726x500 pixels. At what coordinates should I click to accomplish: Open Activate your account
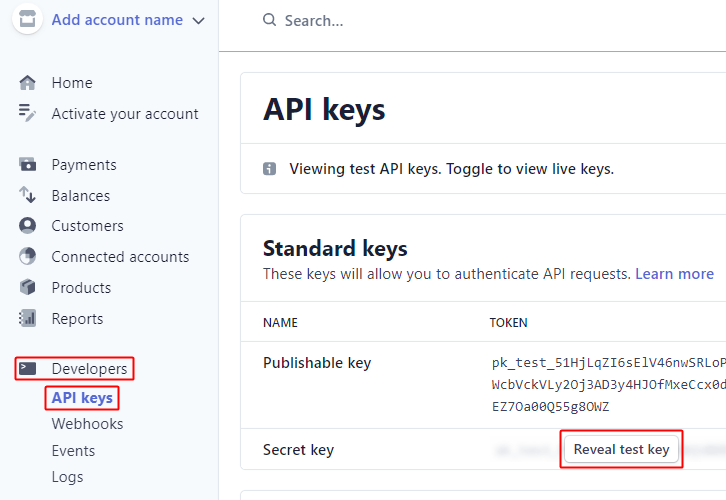click(125, 114)
